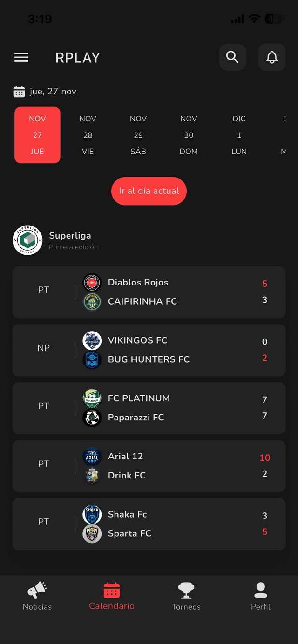
Task: Open the hamburger menu
Action: click(x=21, y=57)
